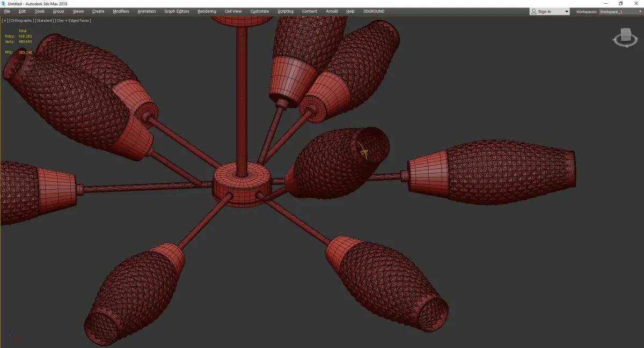Image resolution: width=644 pixels, height=348 pixels.
Task: Click the viewport axis tripod
Action: pos(13,336)
